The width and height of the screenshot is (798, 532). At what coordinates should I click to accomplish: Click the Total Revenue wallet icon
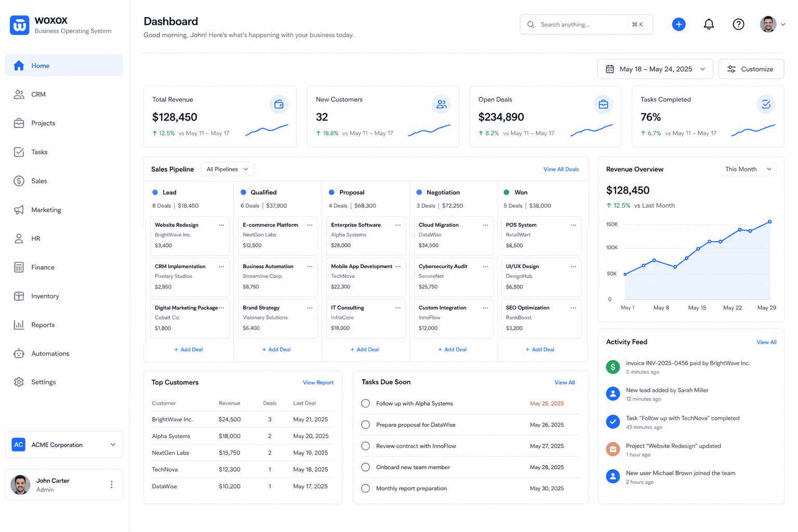279,104
